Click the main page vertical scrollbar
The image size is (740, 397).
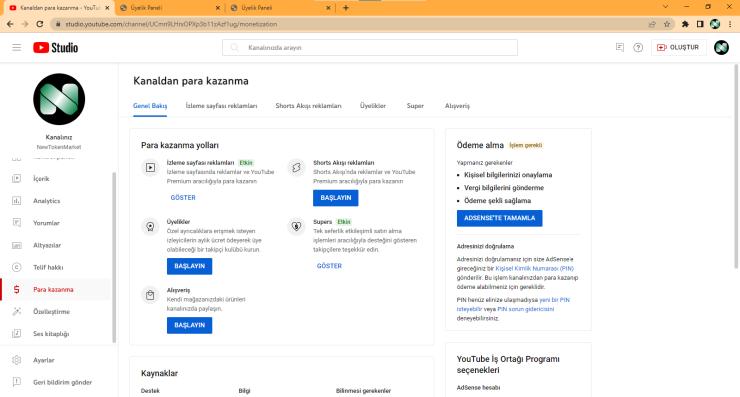(x=736, y=166)
